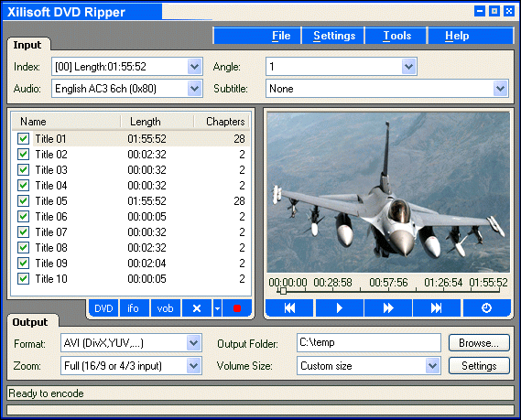Screen dimensions: 521x420
Task: Open the File menu
Action: pyautogui.click(x=281, y=36)
